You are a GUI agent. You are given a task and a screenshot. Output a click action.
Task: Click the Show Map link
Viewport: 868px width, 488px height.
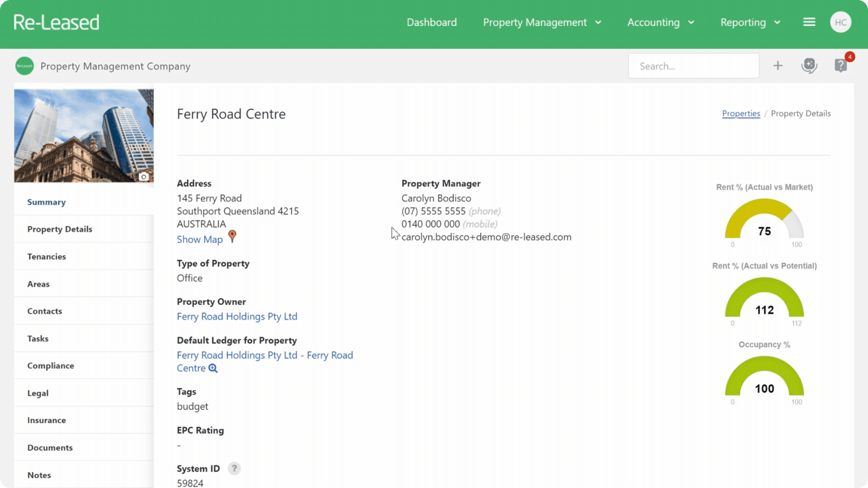point(200,239)
